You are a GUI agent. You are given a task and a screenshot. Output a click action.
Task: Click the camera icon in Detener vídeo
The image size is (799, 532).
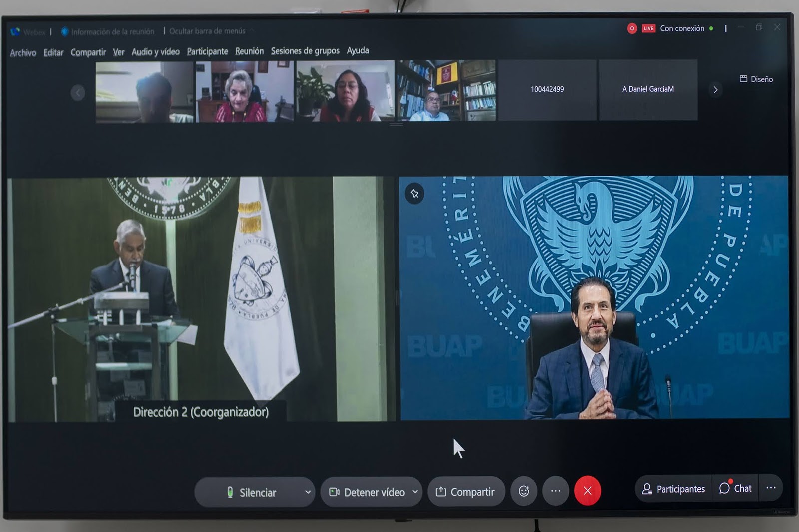click(334, 492)
